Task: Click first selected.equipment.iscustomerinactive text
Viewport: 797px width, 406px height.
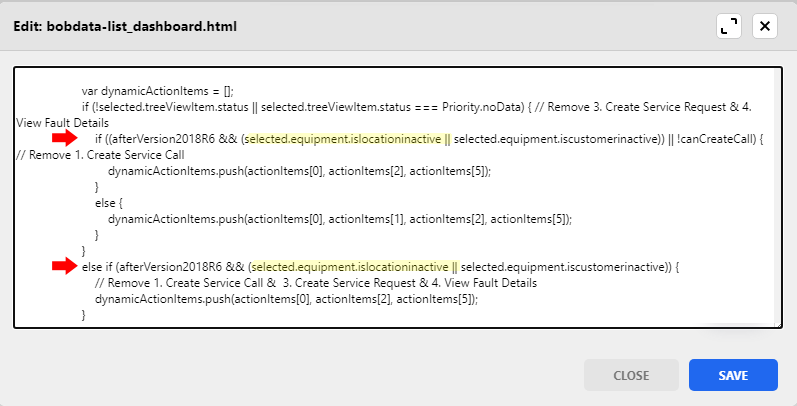Action: (546, 139)
